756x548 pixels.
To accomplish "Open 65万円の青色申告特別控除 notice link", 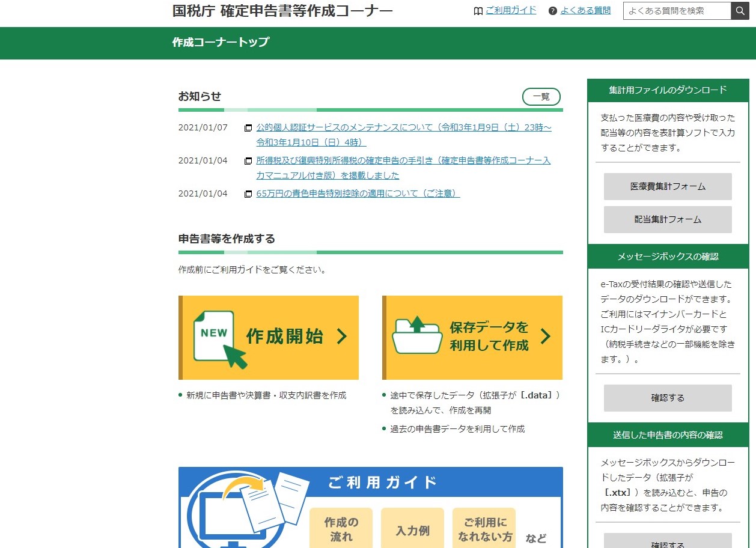I will pyautogui.click(x=358, y=193).
